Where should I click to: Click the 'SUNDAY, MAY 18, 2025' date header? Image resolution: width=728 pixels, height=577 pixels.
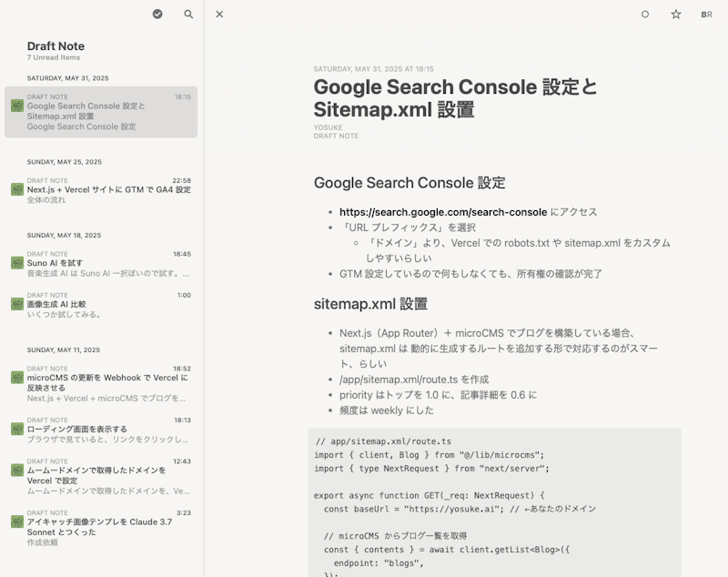(x=64, y=236)
